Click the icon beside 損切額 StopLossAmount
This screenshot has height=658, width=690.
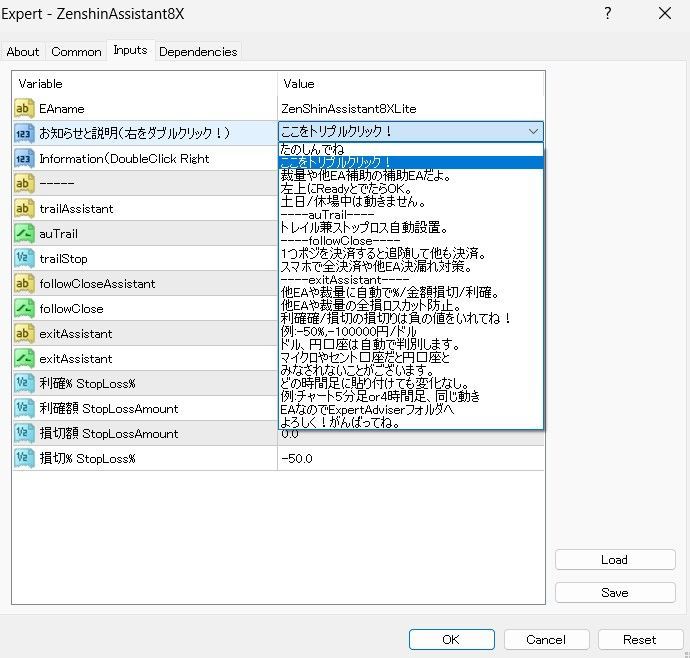[x=24, y=433]
